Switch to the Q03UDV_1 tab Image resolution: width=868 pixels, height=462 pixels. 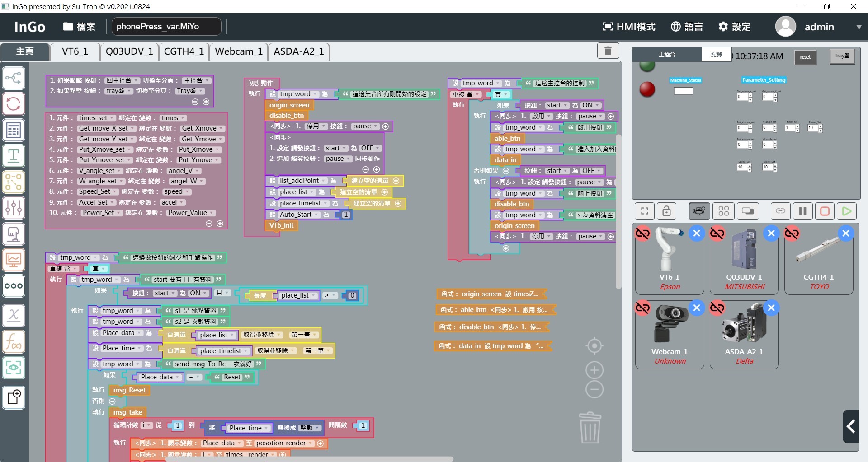click(129, 51)
